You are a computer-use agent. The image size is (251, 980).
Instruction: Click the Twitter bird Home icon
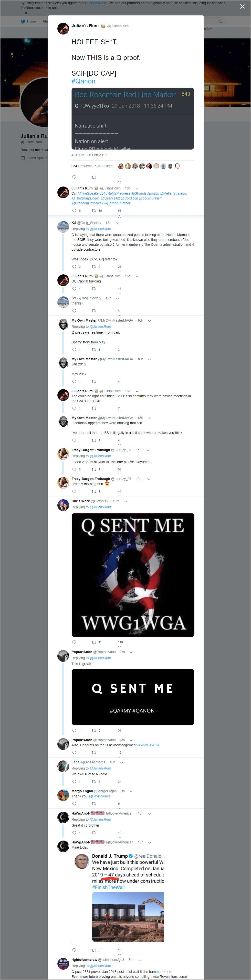(x=23, y=21)
